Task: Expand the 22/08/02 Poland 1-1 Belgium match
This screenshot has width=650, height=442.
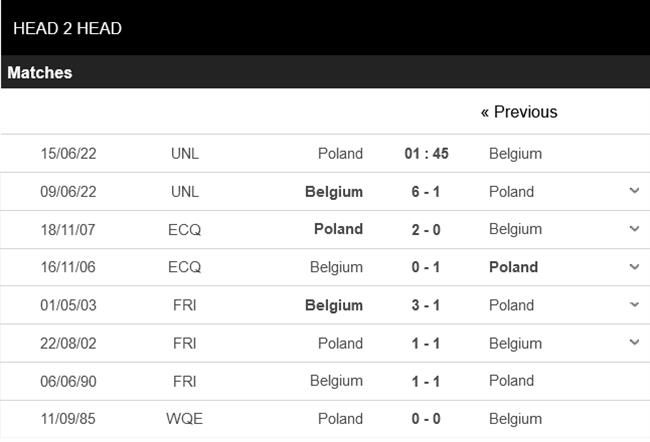Action: tap(634, 343)
